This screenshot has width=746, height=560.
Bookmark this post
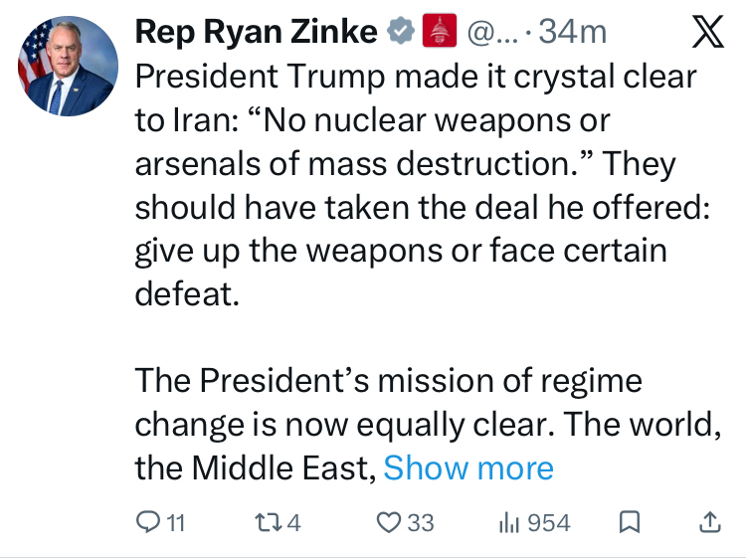coord(630,522)
